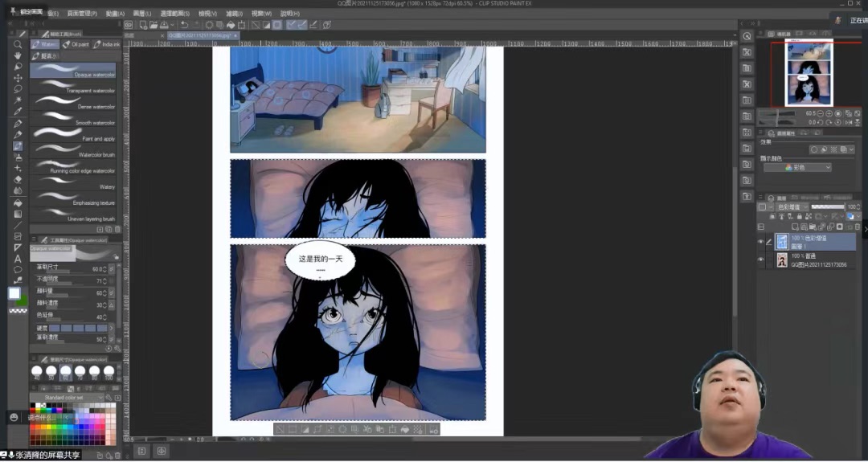Click the Undo arrow in command bar

(x=184, y=25)
